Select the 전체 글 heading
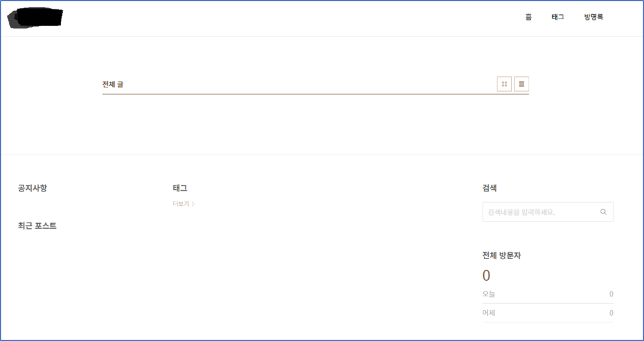Screen dimensions: 644x341 point(113,84)
